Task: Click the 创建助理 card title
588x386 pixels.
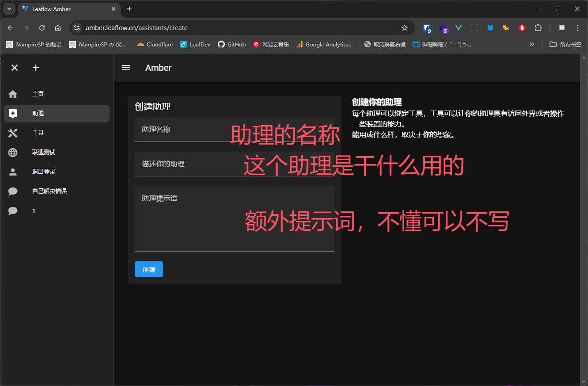Action: tap(152, 107)
